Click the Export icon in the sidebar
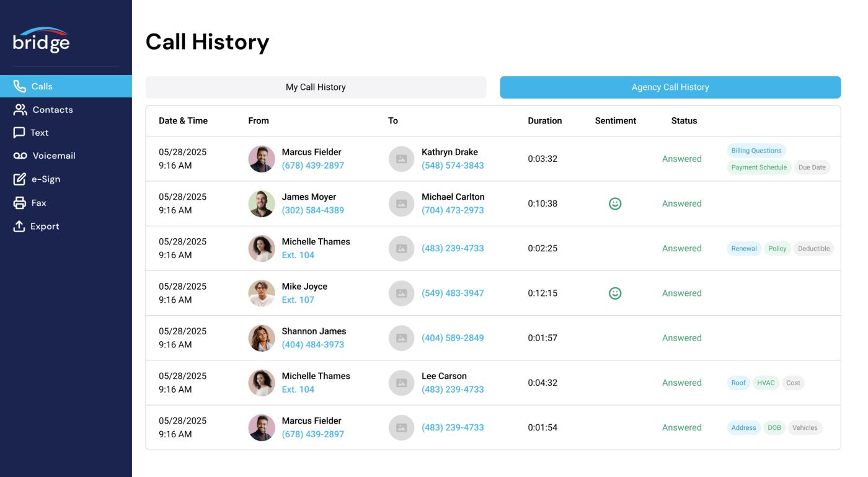The image size is (868, 477). click(x=20, y=226)
